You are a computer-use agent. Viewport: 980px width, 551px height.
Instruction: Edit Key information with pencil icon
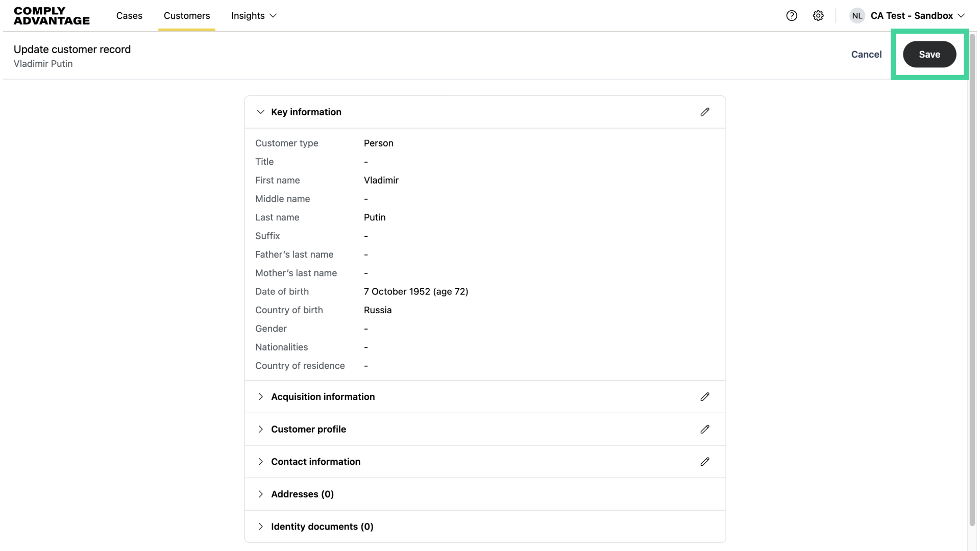(705, 112)
